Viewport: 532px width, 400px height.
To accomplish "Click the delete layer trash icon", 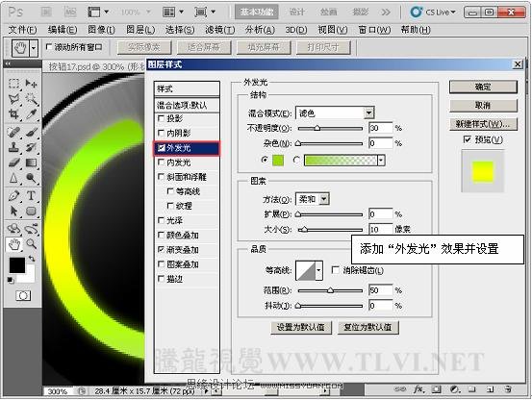I will (508, 389).
